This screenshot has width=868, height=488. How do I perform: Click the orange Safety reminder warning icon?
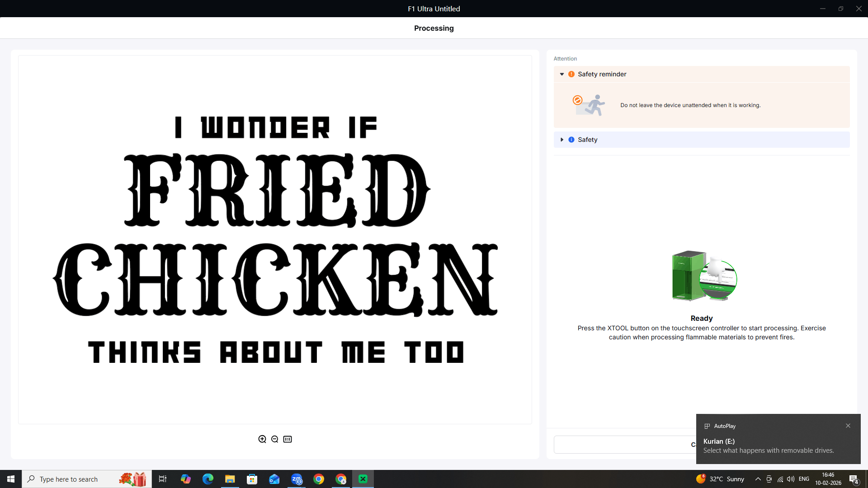[571, 74]
